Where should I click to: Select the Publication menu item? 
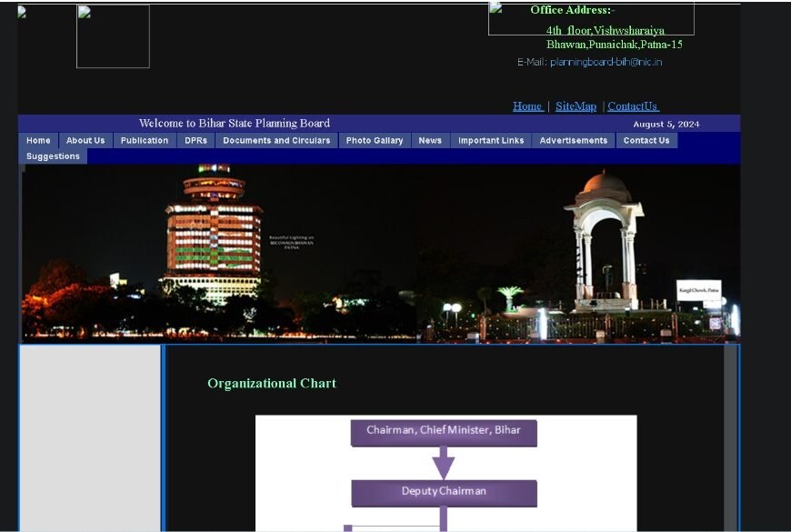(143, 140)
